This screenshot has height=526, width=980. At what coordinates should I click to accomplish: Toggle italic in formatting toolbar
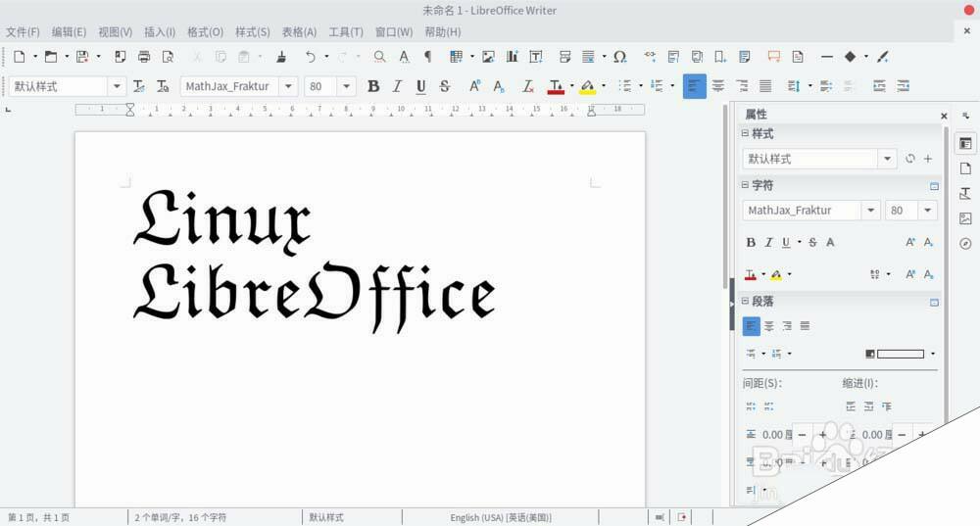(397, 86)
